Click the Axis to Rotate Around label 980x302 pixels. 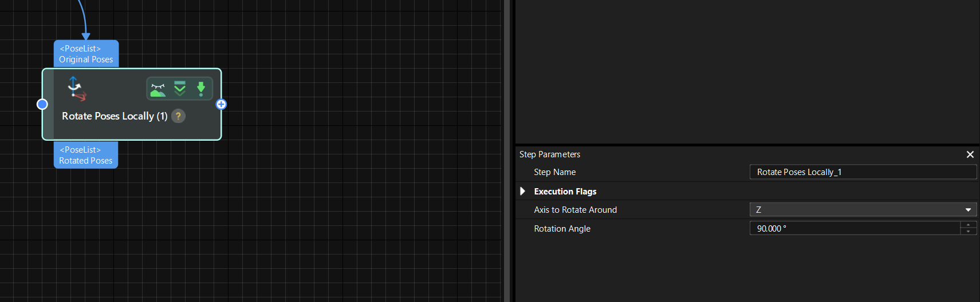pyautogui.click(x=575, y=210)
